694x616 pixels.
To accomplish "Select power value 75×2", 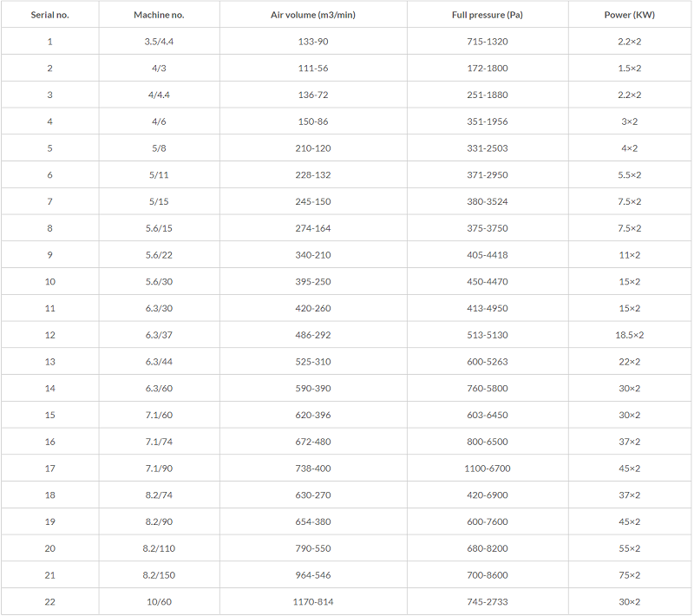I will (630, 575).
